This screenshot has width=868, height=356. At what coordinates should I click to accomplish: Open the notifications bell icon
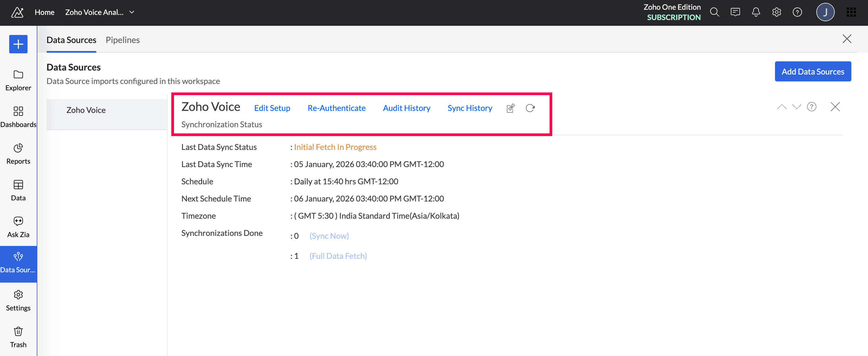coord(756,12)
